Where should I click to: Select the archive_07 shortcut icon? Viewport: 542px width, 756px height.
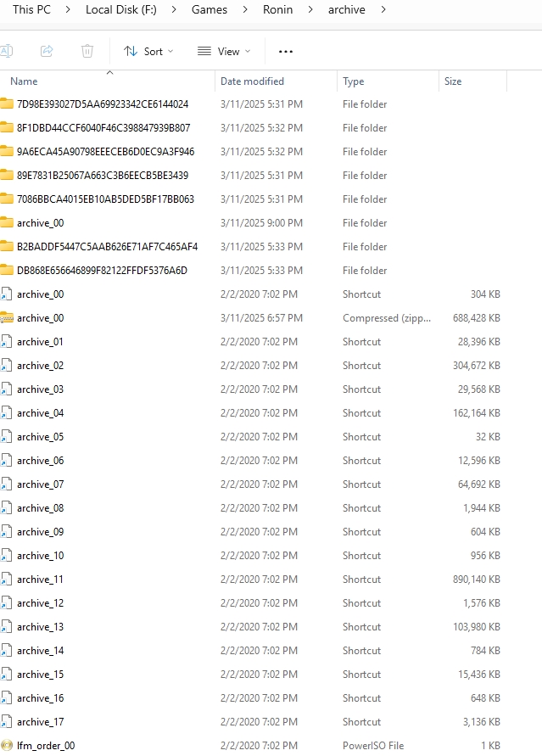[x=6, y=484]
